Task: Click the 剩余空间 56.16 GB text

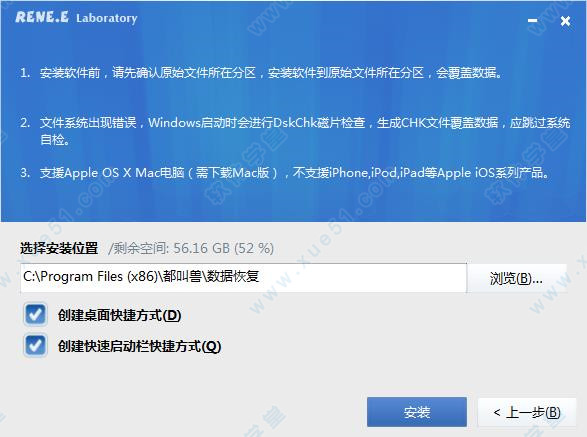Action: point(169,248)
